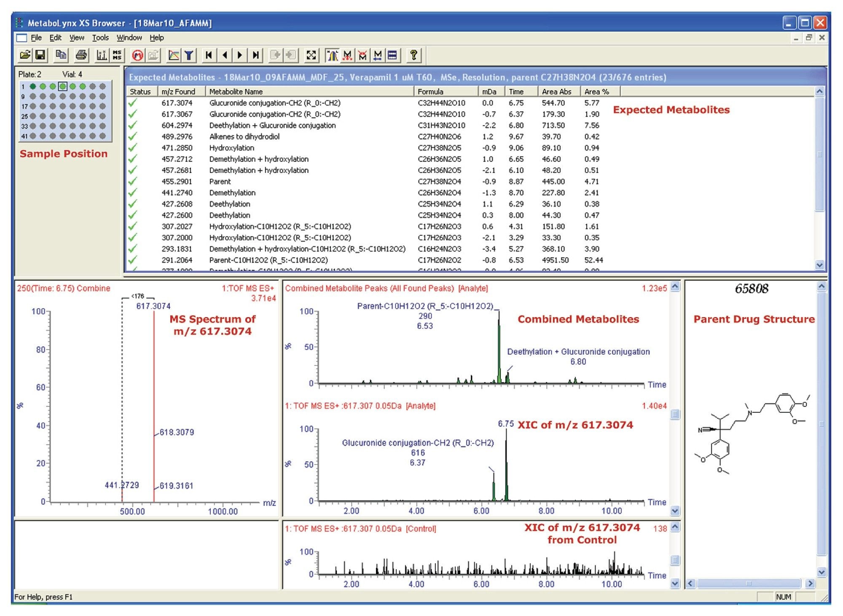The image size is (843, 616).
Task: Select first green vial in plate row 1
Action: (x=33, y=86)
